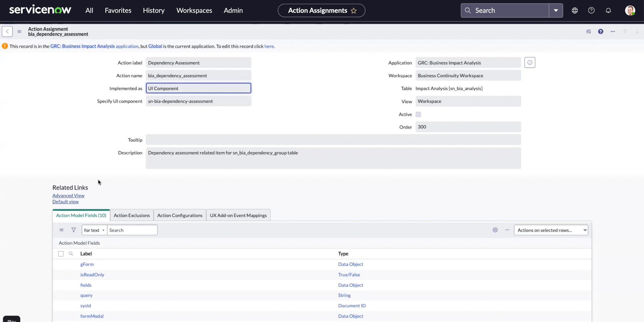The height and width of the screenshot is (322, 644).
Task: Focus the related list Search box
Action: 132,230
